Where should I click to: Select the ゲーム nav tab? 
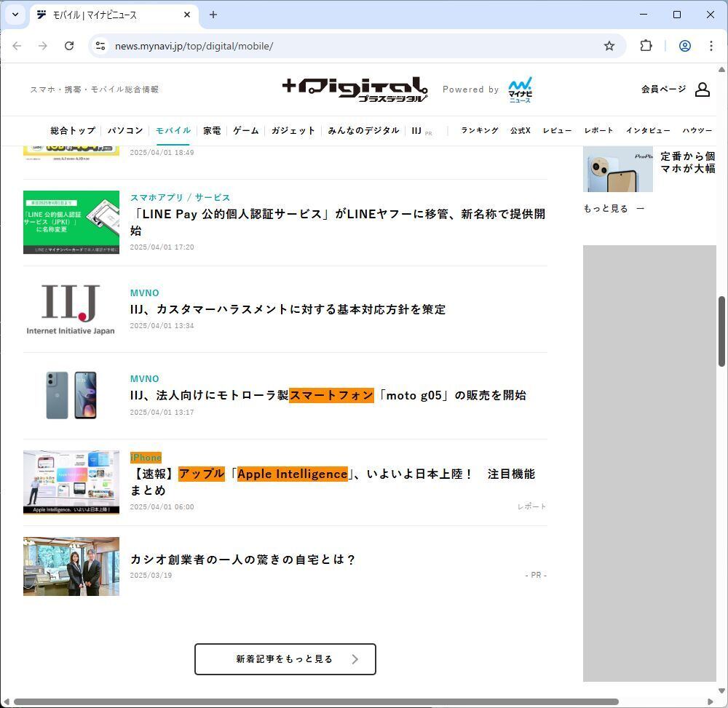click(x=246, y=131)
